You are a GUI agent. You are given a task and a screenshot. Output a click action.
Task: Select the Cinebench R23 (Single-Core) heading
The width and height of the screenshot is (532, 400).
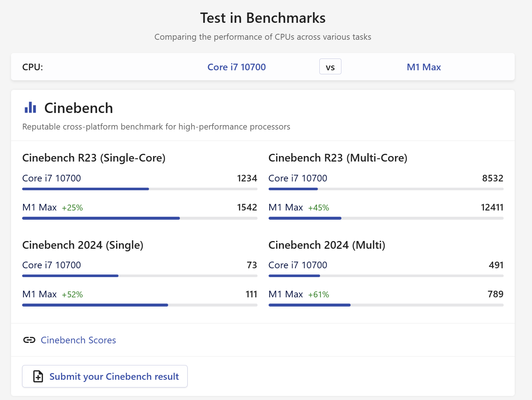(x=94, y=158)
